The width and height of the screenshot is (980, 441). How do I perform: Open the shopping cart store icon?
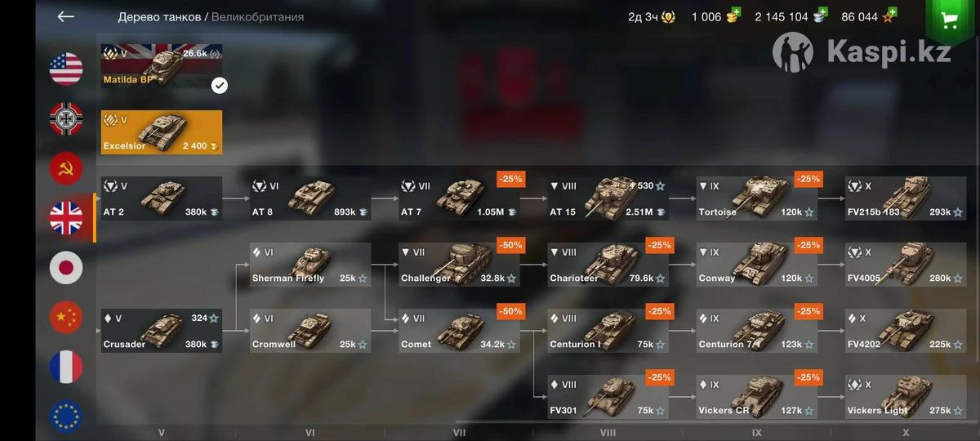pos(951,20)
